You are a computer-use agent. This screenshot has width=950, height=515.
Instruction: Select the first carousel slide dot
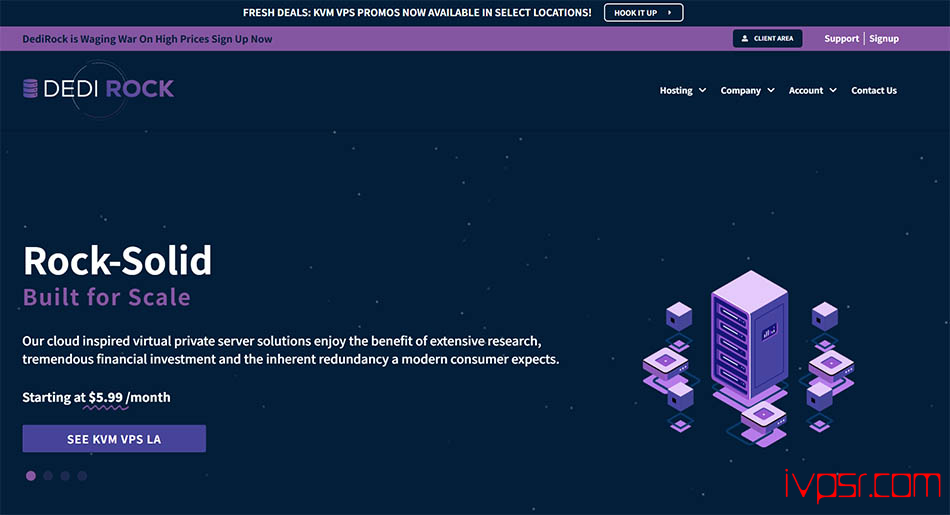pyautogui.click(x=31, y=476)
